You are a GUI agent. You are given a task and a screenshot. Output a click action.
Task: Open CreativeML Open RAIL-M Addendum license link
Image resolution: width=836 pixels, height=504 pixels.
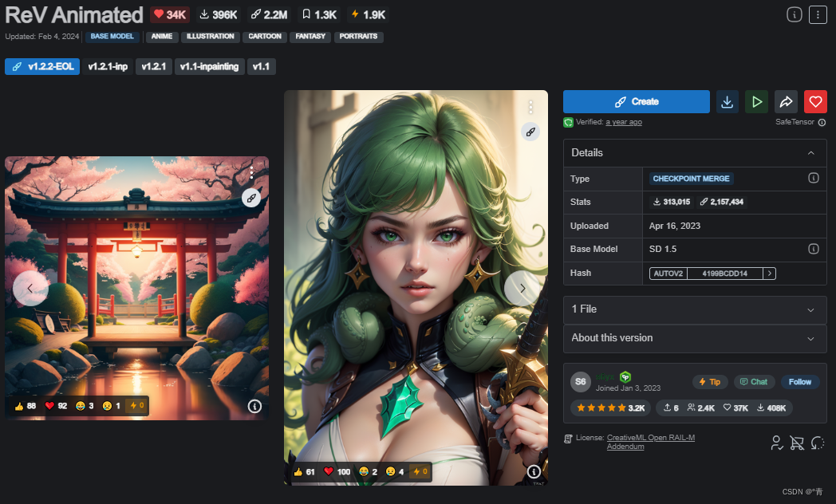[650, 442]
